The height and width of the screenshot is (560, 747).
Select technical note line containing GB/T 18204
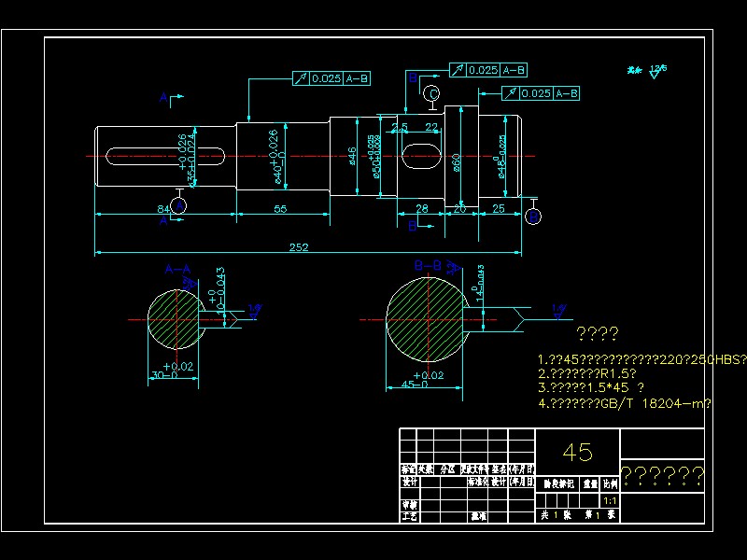pos(625,403)
